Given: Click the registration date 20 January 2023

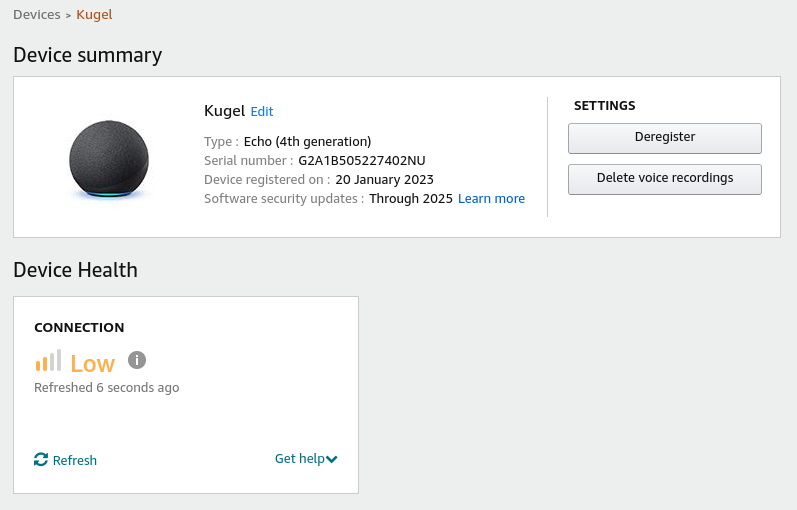Looking at the screenshot, I should tap(384, 180).
